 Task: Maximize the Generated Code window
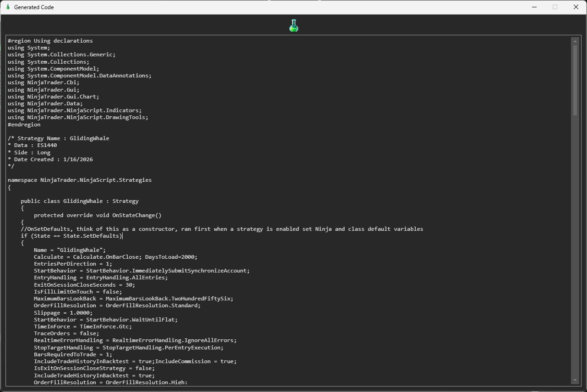[x=555, y=7]
